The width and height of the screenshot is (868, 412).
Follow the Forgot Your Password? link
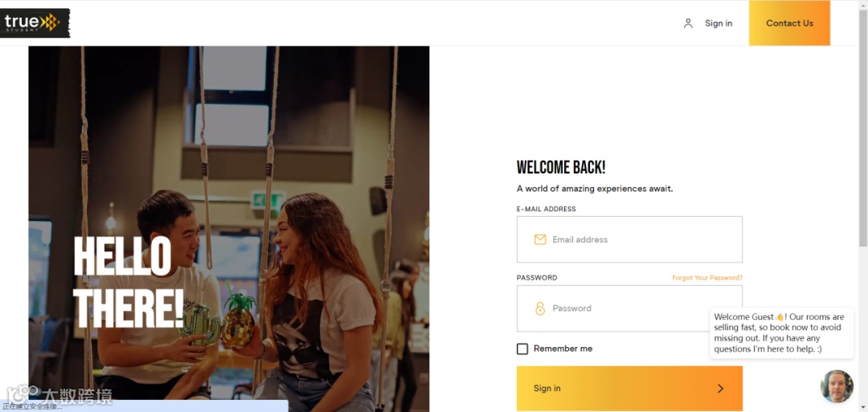click(x=707, y=278)
